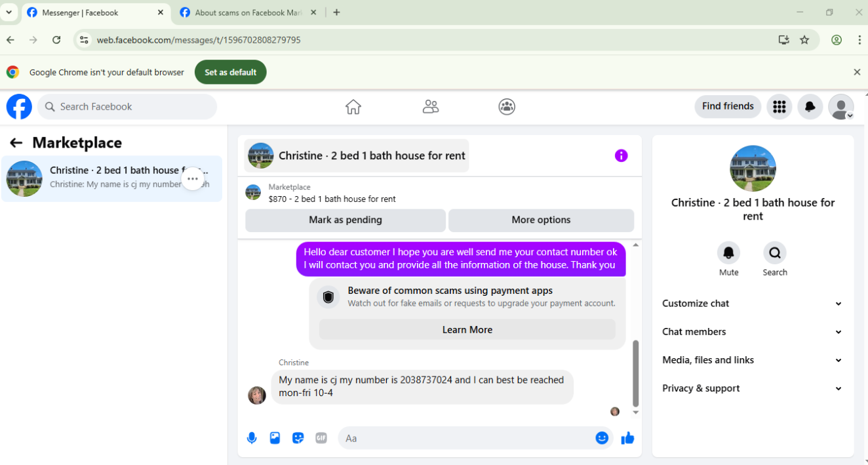The height and width of the screenshot is (465, 868).
Task: Click the shield scam warning icon
Action: [x=328, y=297]
